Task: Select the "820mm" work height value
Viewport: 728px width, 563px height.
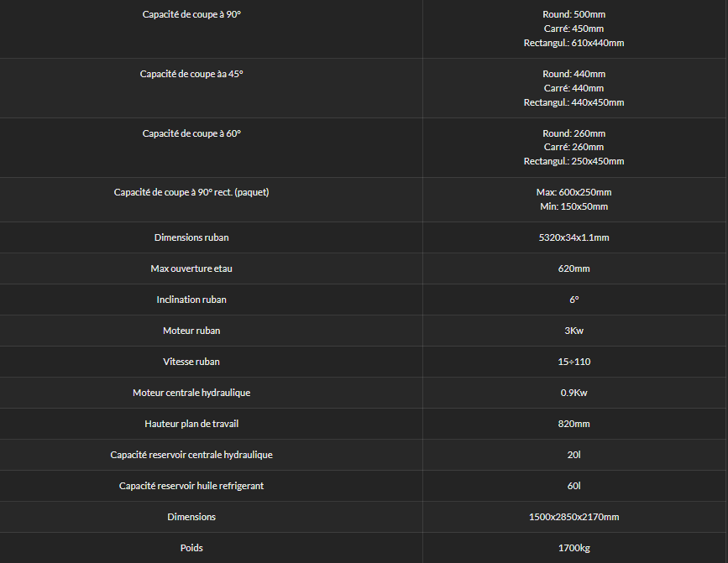Action: (573, 424)
